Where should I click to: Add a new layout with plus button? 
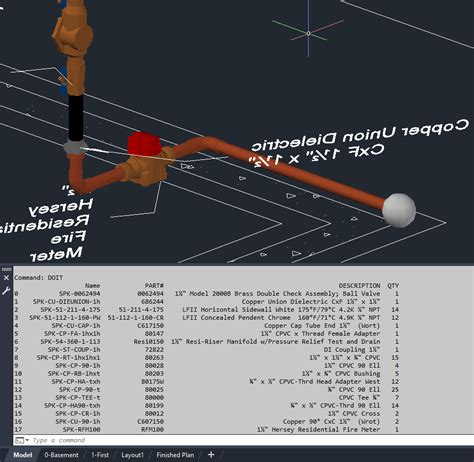click(x=211, y=454)
